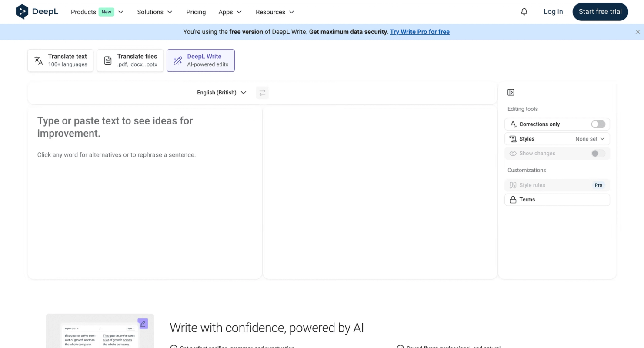The image size is (644, 348).
Task: Switch to the Translate files tab
Action: (x=130, y=60)
